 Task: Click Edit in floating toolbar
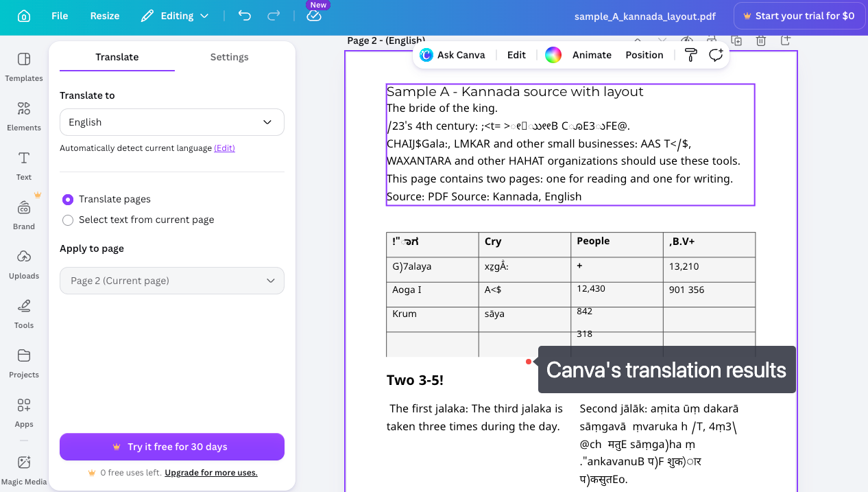coord(516,55)
